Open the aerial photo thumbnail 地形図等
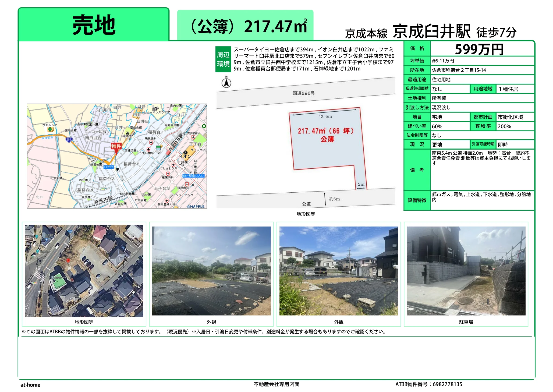Image resolution: width=553 pixels, height=392 pixels. point(84,271)
